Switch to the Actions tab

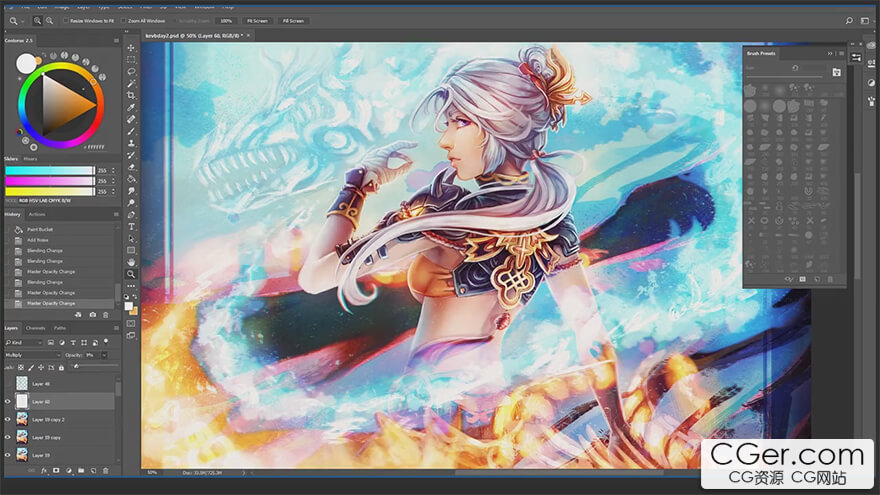[37, 214]
